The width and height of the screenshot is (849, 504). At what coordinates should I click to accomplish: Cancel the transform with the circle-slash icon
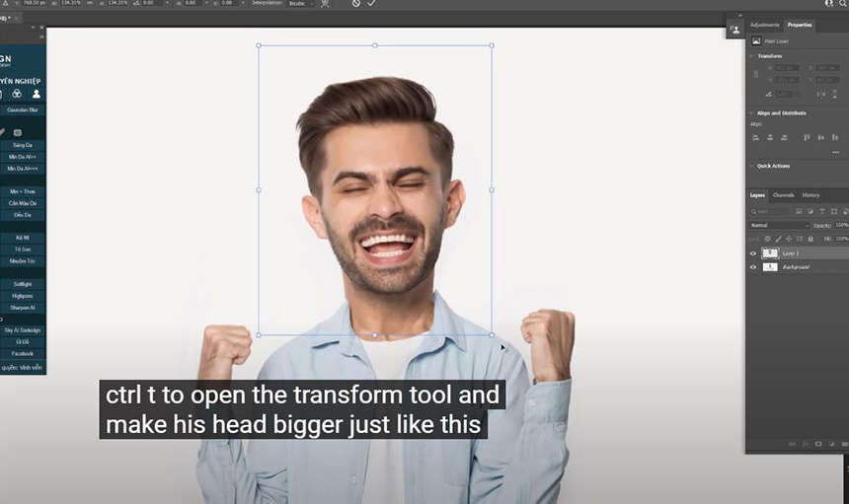pos(356,4)
